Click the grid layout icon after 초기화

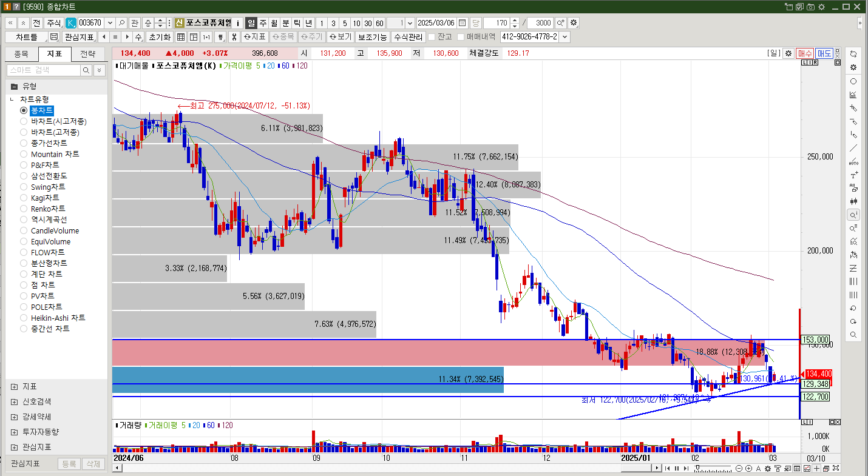[x=181, y=37]
